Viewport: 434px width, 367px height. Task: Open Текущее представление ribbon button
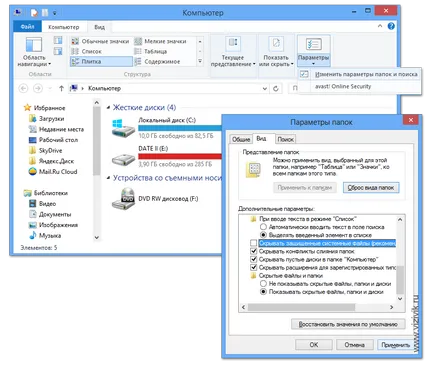point(233,51)
